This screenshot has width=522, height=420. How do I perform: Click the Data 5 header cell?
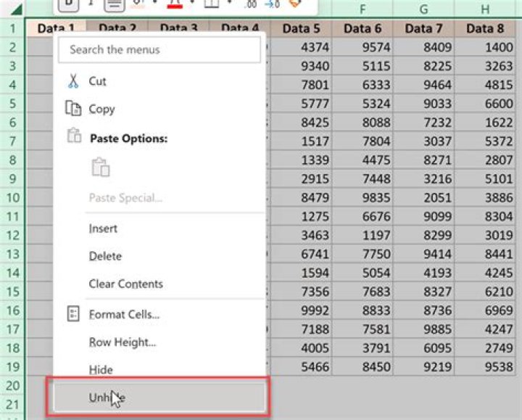click(x=301, y=28)
